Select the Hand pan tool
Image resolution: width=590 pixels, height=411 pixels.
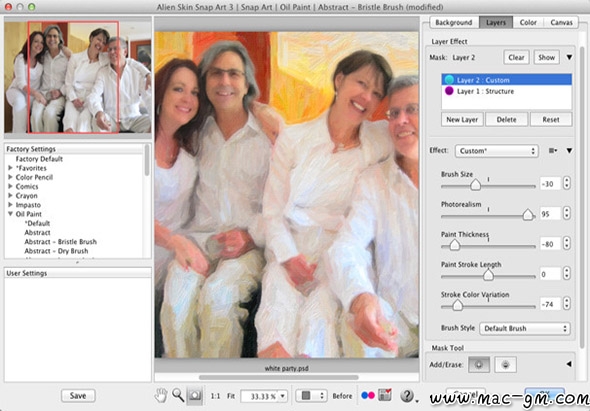[x=161, y=395]
